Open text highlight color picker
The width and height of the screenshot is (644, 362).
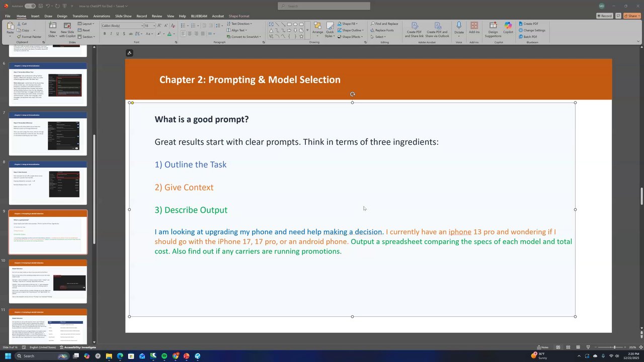(159, 34)
